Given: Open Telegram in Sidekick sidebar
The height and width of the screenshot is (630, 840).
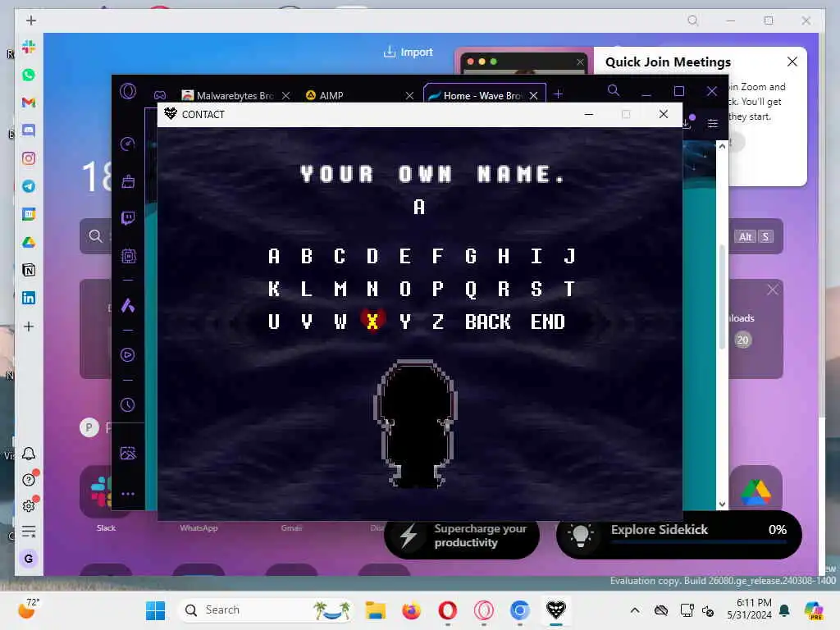Looking at the screenshot, I should coord(29,186).
